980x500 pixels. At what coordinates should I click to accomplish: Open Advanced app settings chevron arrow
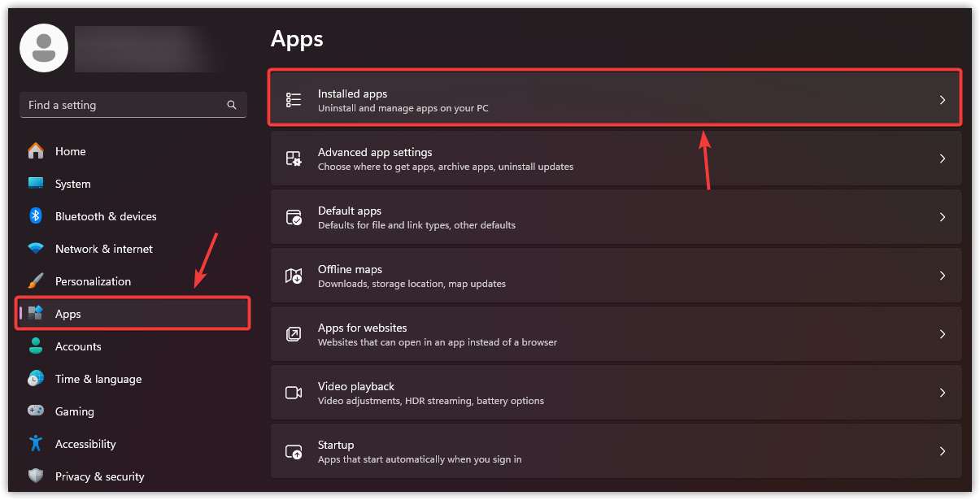(943, 159)
